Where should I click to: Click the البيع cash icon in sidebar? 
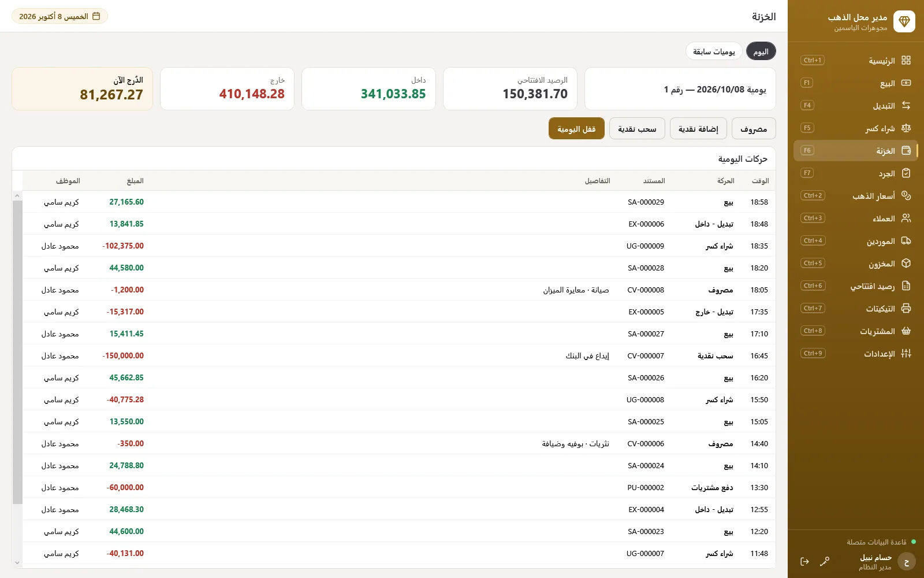(906, 83)
